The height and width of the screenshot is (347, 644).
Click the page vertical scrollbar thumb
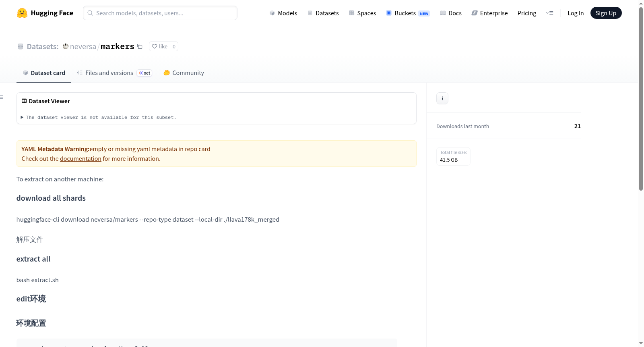pos(641,99)
